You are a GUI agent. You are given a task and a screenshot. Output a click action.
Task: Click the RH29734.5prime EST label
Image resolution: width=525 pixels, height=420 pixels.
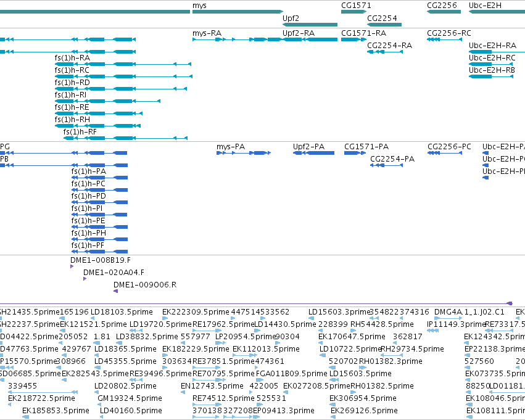pos(413,349)
